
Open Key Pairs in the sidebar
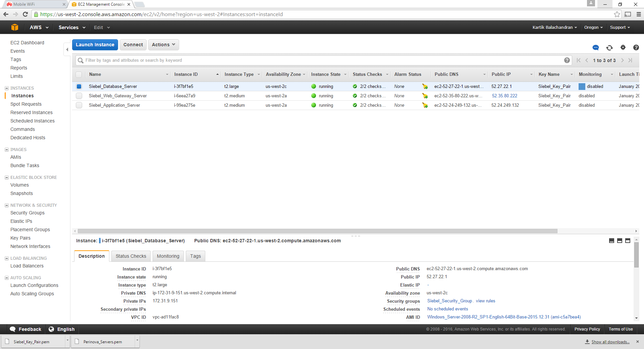20,238
